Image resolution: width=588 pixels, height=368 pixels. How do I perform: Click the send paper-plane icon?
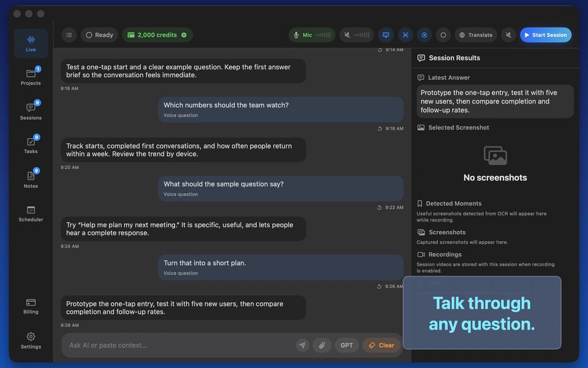point(303,345)
